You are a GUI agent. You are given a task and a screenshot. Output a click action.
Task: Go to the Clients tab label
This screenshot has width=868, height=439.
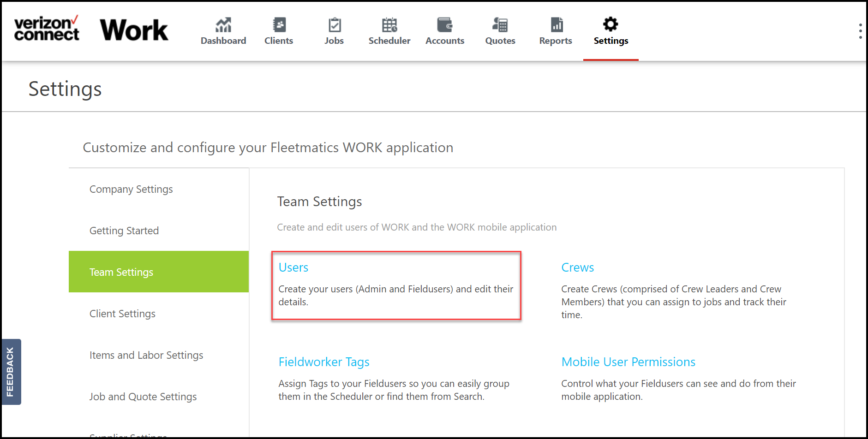pyautogui.click(x=279, y=41)
